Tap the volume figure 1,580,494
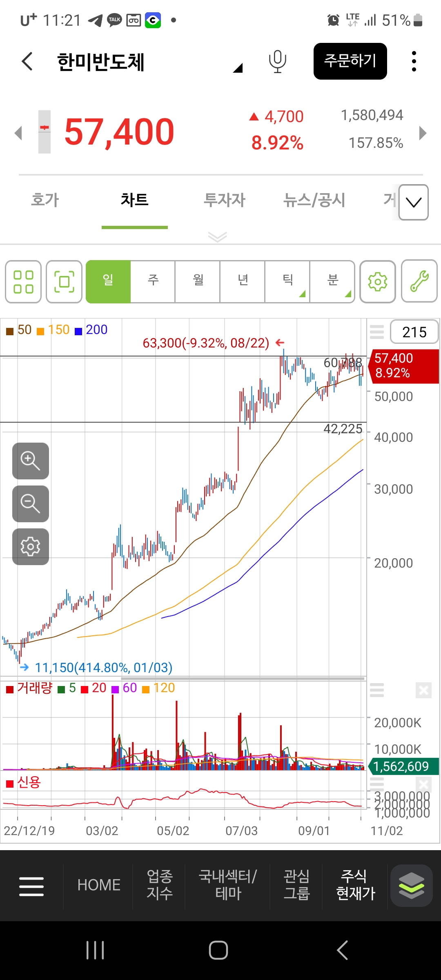This screenshot has height=980, width=441. [x=372, y=115]
